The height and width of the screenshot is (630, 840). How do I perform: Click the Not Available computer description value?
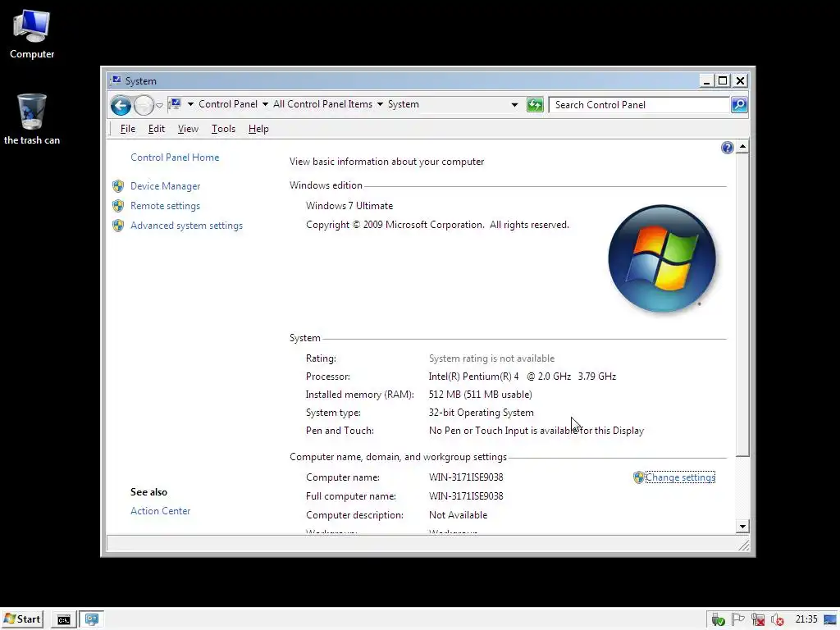point(458,515)
